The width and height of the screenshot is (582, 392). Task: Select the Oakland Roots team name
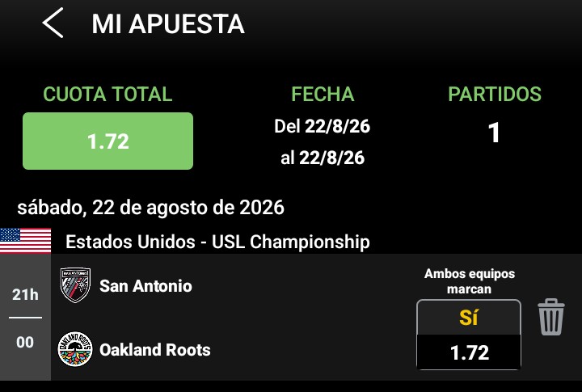click(x=154, y=350)
